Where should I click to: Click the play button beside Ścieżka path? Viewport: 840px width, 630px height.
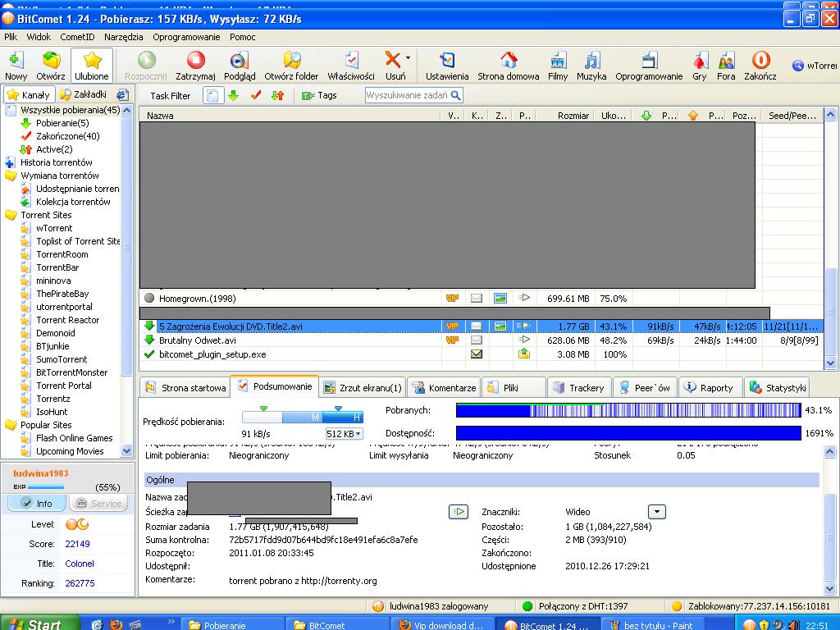click(458, 512)
